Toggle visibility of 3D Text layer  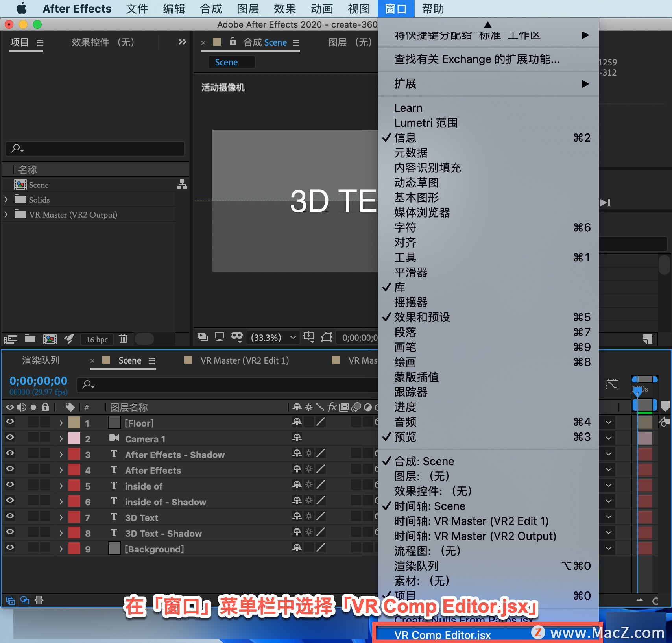click(10, 516)
